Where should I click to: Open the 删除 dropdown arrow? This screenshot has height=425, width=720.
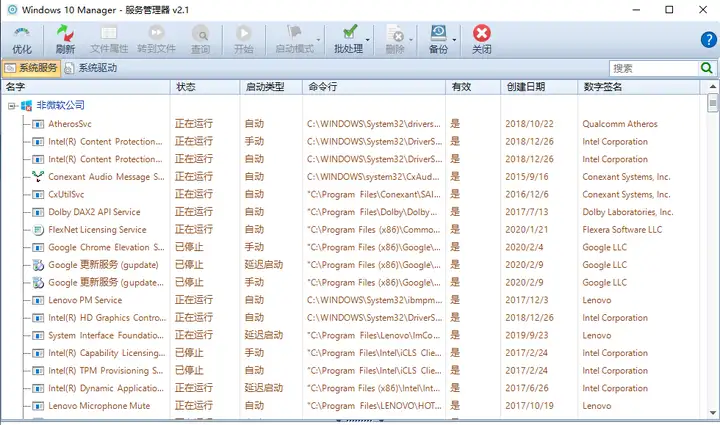(411, 40)
